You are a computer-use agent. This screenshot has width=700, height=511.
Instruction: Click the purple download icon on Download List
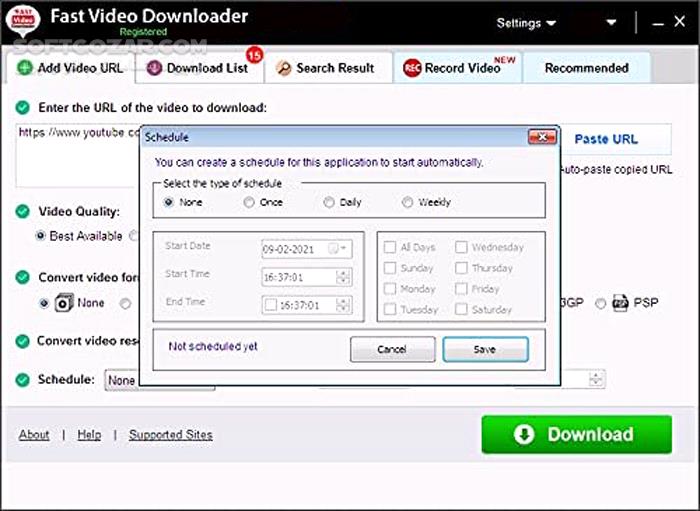coord(154,68)
